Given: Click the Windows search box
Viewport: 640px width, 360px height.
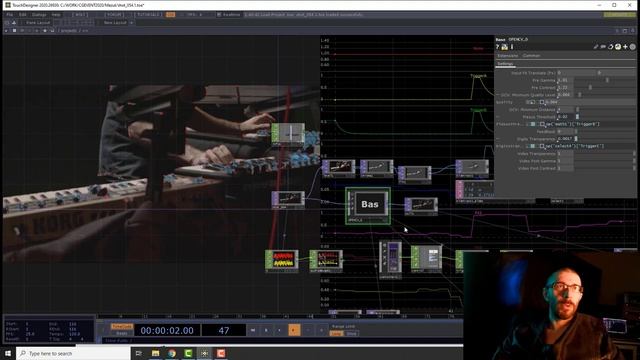Looking at the screenshot, I should tap(73, 353).
